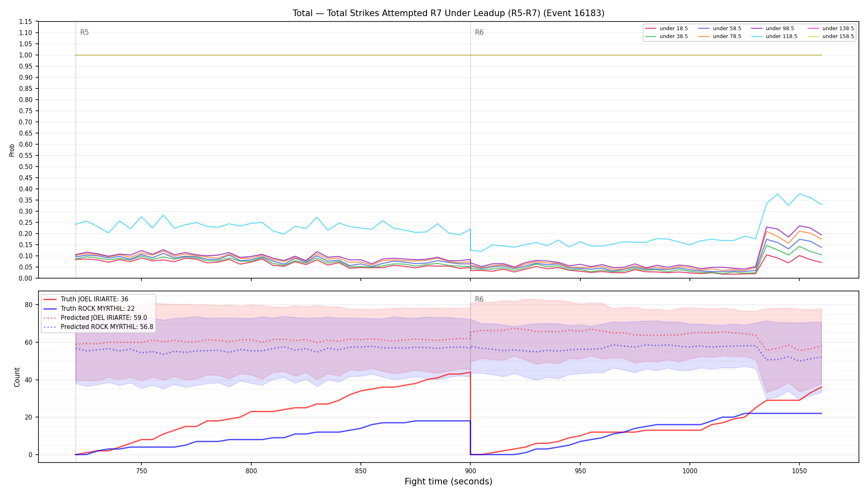The width and height of the screenshot is (868, 496).
Task: Click the R6 round marker label in top chart
Action: coord(479,32)
